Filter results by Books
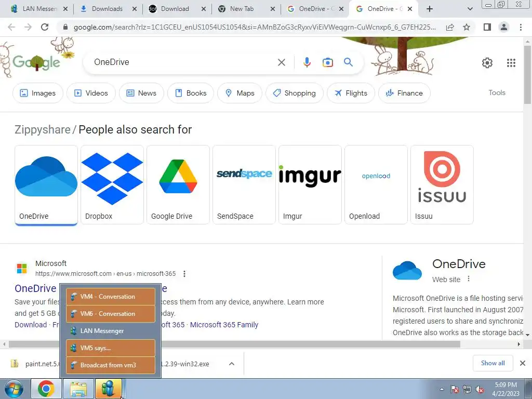 click(191, 93)
